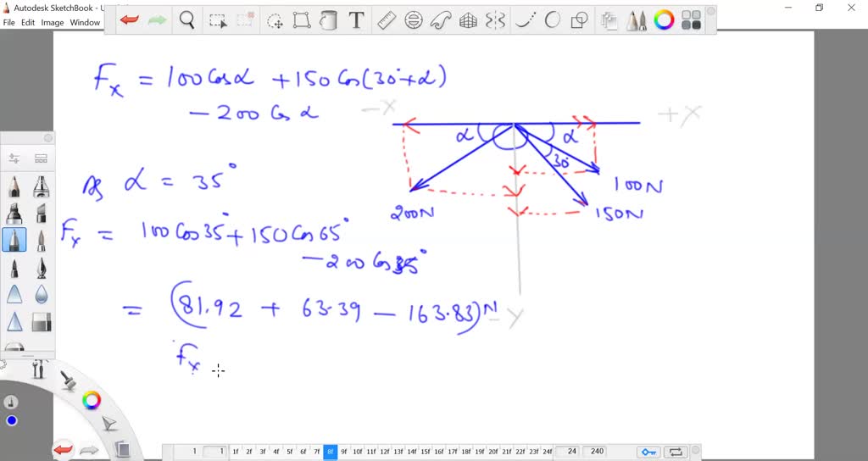Select the rectangular Selection tool
The height and width of the screenshot is (461, 868).
click(x=218, y=21)
